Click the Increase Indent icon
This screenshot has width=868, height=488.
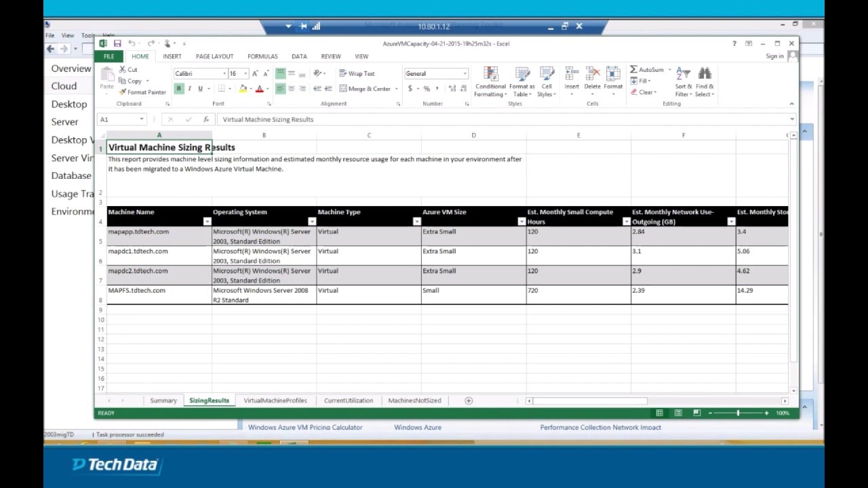point(328,89)
